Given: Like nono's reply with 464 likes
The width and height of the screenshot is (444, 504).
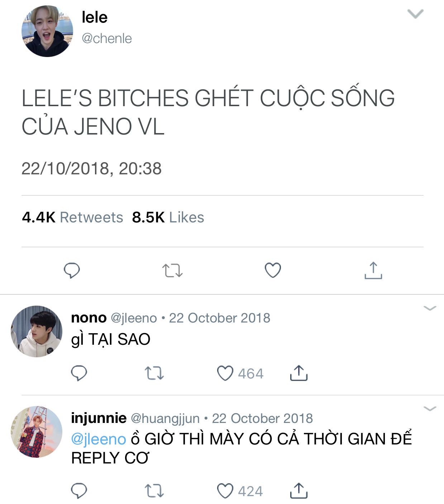Looking at the screenshot, I should (x=240, y=373).
